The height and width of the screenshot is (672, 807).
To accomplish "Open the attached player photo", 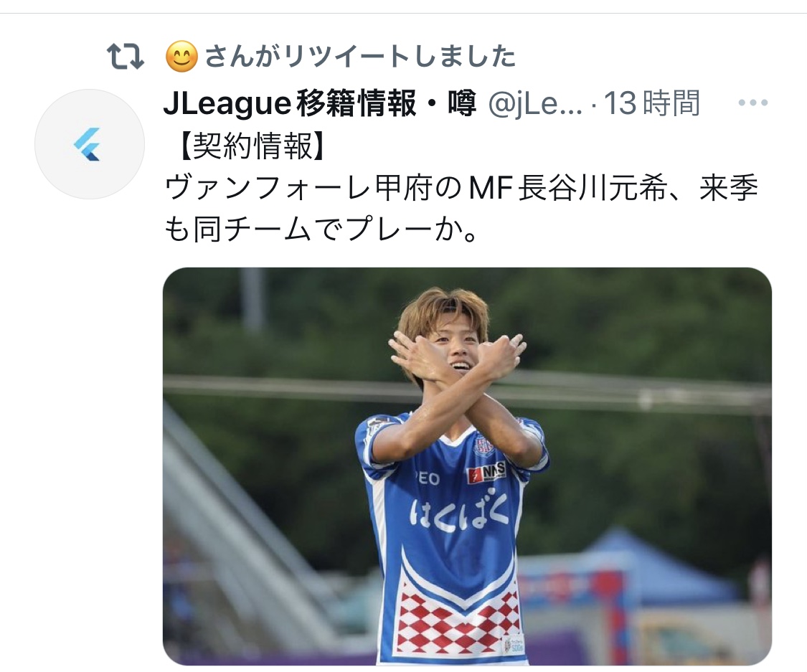I will [x=467, y=466].
